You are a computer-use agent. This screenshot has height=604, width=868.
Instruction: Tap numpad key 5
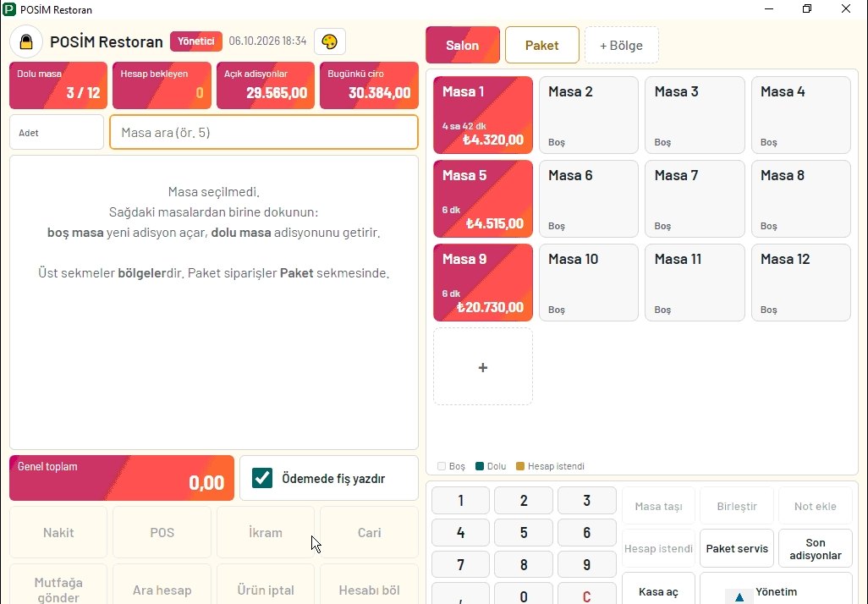(x=524, y=533)
